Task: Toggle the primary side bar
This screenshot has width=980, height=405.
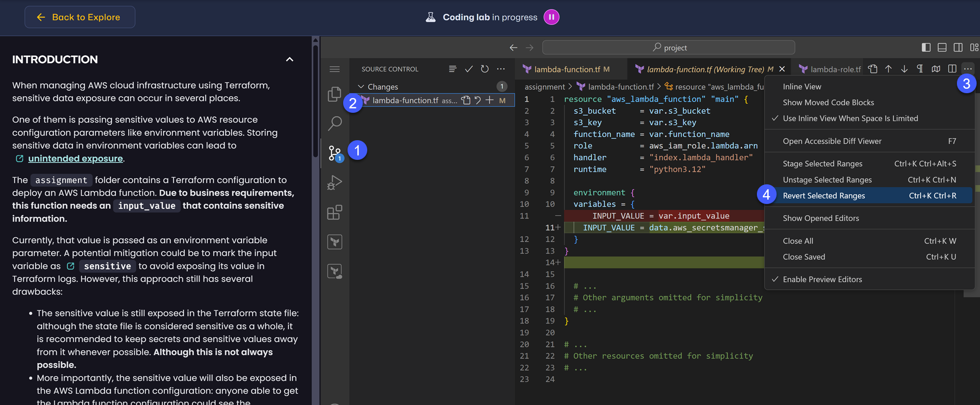Action: (926, 48)
